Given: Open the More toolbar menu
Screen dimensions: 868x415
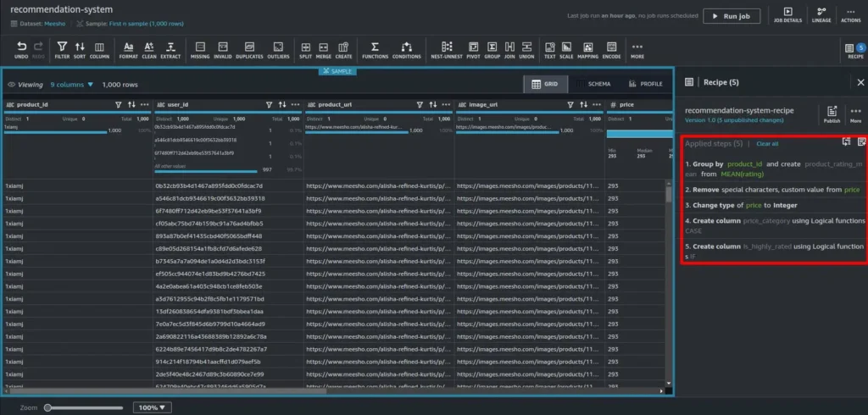Looking at the screenshot, I should pyautogui.click(x=637, y=50).
